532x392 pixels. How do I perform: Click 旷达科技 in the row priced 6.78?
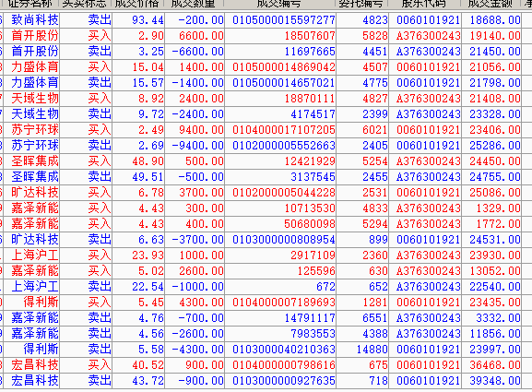[x=35, y=193]
